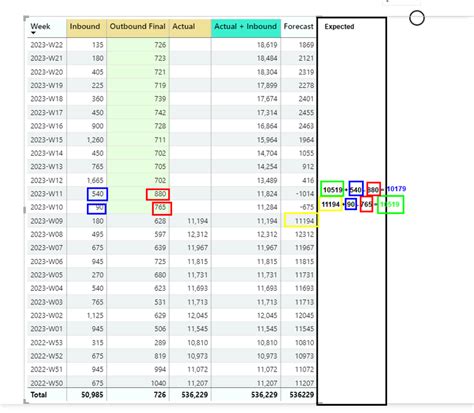The image size is (474, 413).
Task: Select the 2023-W09 week cell
Action: click(x=46, y=221)
